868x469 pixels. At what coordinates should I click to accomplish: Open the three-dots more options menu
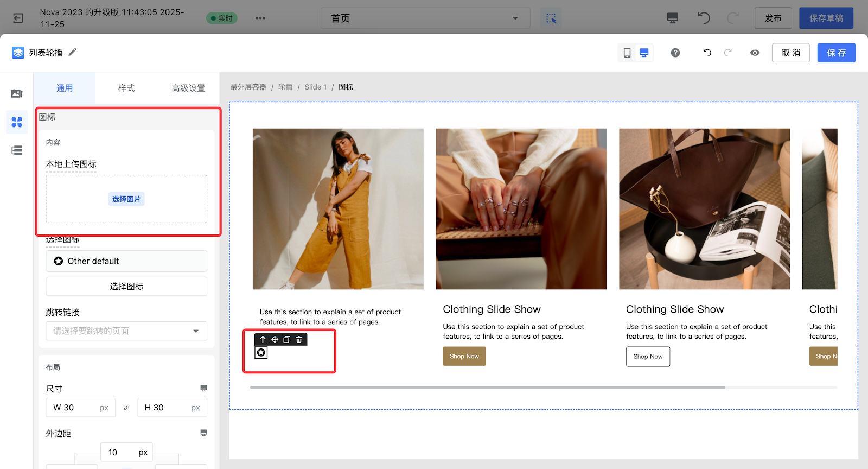(x=260, y=18)
